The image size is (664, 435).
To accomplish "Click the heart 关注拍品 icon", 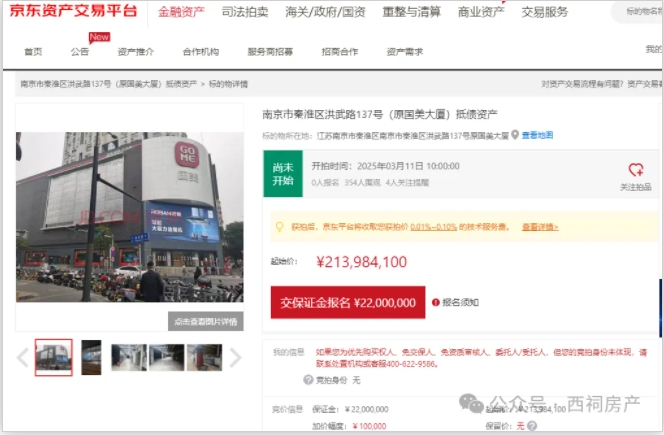I will coord(635,170).
